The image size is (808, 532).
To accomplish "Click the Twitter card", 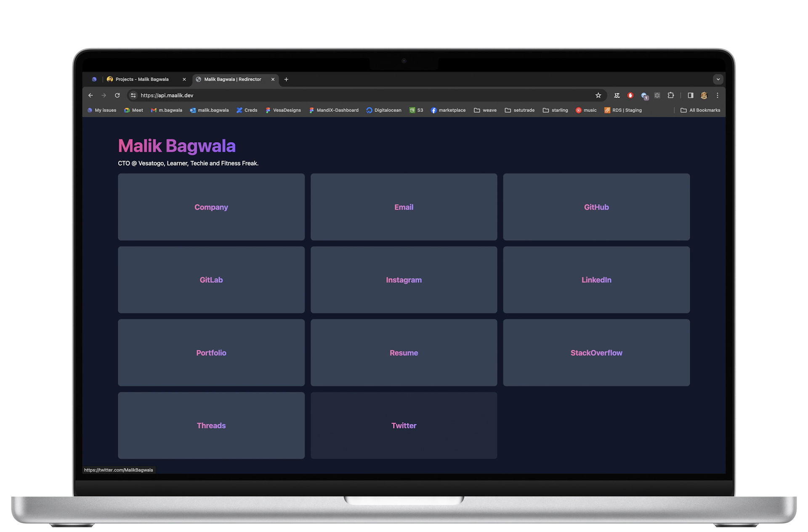I will [404, 425].
